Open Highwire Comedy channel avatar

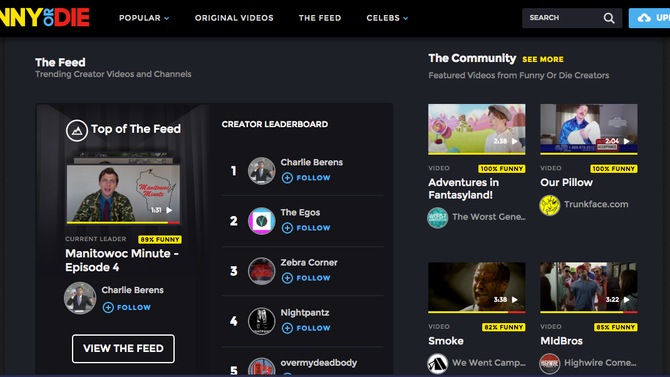pos(550,363)
